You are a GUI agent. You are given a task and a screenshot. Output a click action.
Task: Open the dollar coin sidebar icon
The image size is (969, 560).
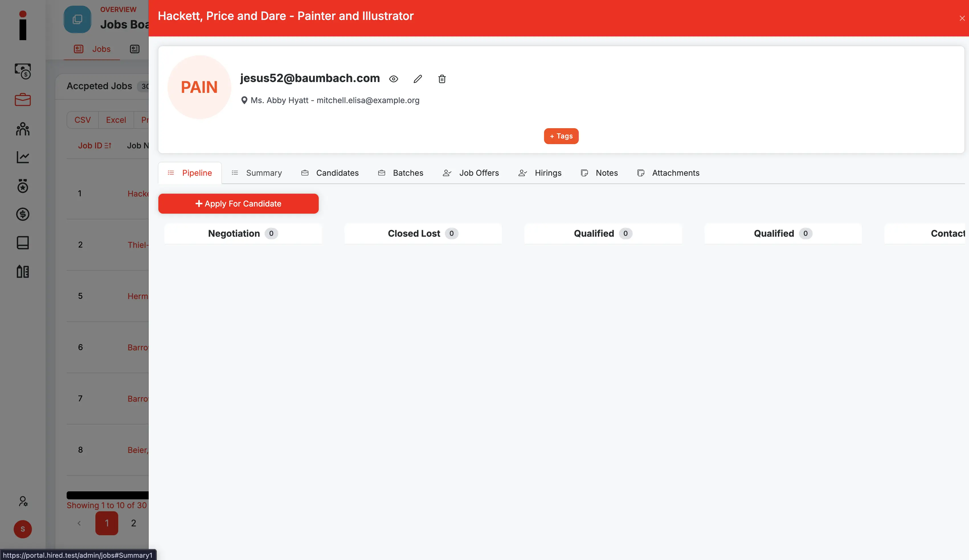pyautogui.click(x=23, y=214)
